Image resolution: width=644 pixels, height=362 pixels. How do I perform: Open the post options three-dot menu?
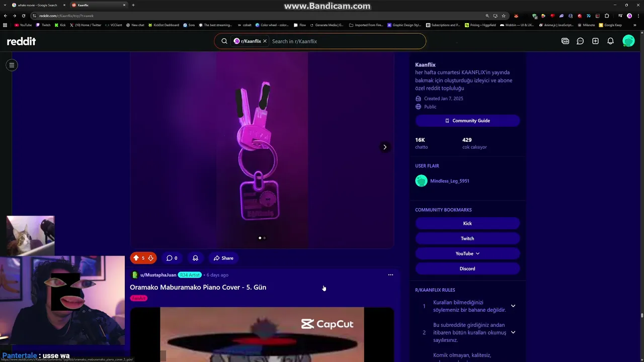coord(390,275)
